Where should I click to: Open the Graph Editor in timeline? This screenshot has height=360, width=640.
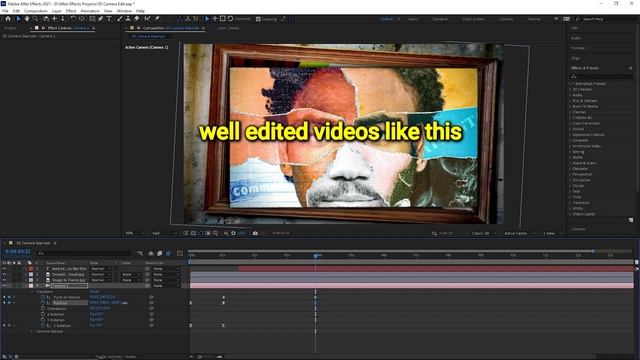pyautogui.click(x=180, y=253)
